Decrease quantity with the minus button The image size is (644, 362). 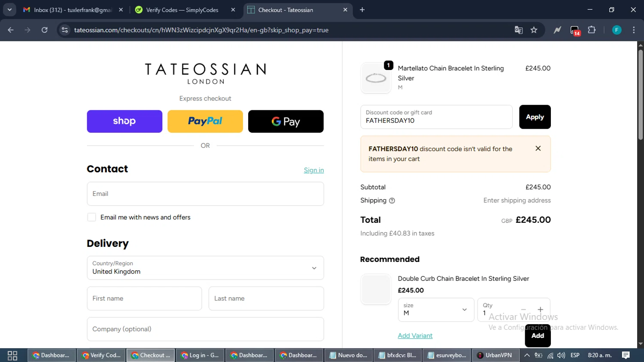(x=523, y=309)
